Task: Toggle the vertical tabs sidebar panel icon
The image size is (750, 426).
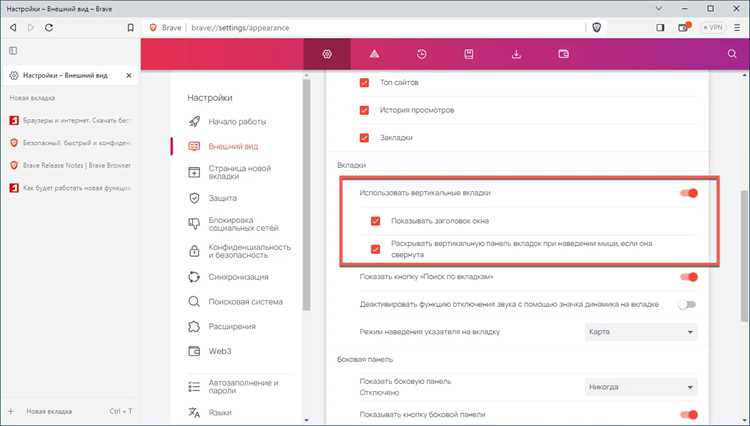Action: pyautogui.click(x=13, y=51)
